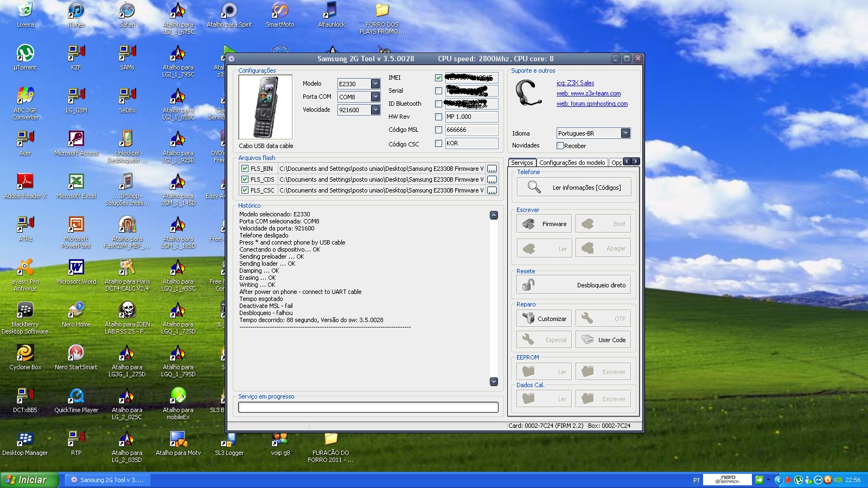Viewport: 868px width, 488px height.
Task: Open Microsoft Word desktop shortcut
Action: [76, 271]
